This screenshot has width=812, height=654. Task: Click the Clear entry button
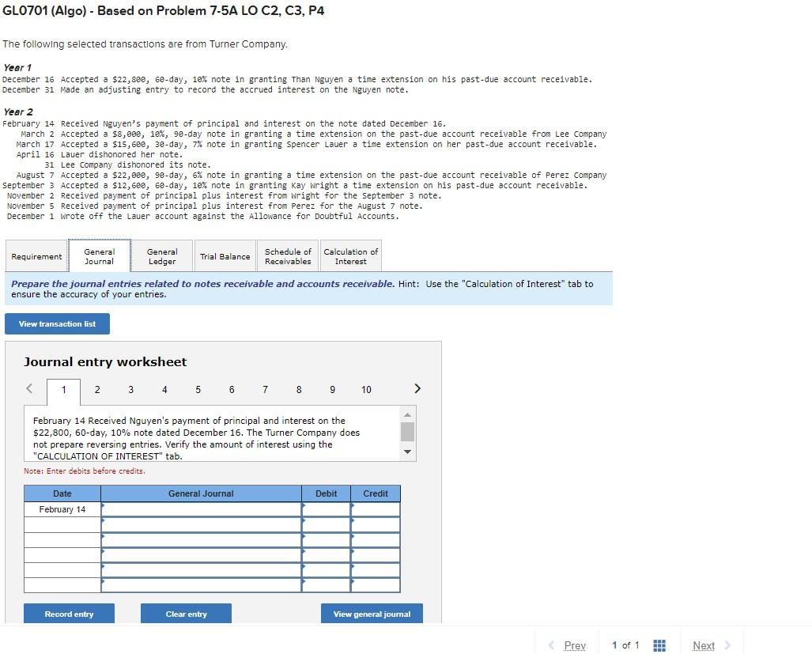[186, 613]
